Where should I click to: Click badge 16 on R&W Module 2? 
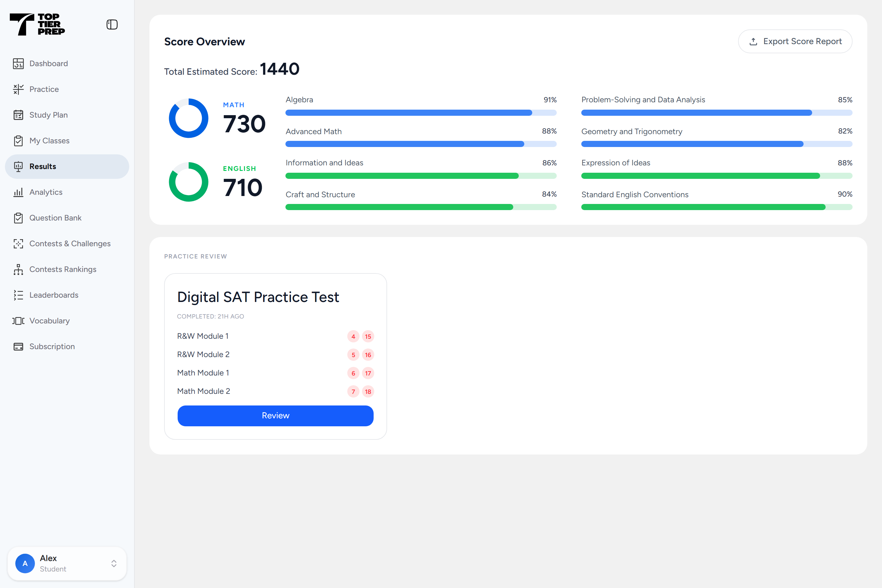(368, 355)
